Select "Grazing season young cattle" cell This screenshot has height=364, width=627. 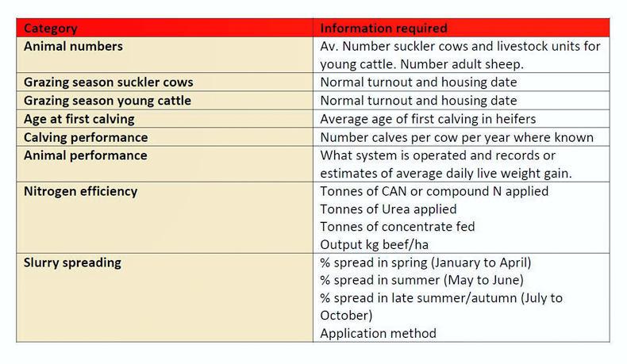tap(107, 101)
